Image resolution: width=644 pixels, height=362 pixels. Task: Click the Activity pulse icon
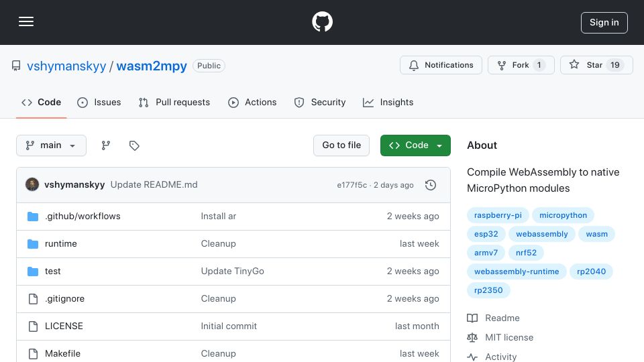click(472, 357)
